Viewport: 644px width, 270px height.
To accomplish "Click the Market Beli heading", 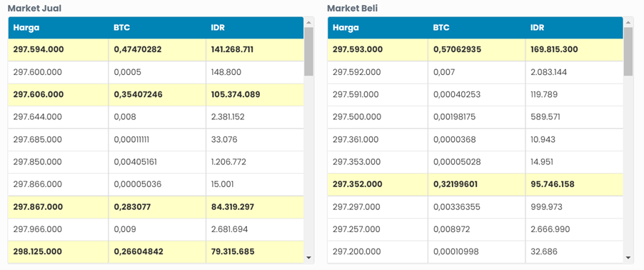I will pyautogui.click(x=353, y=9).
